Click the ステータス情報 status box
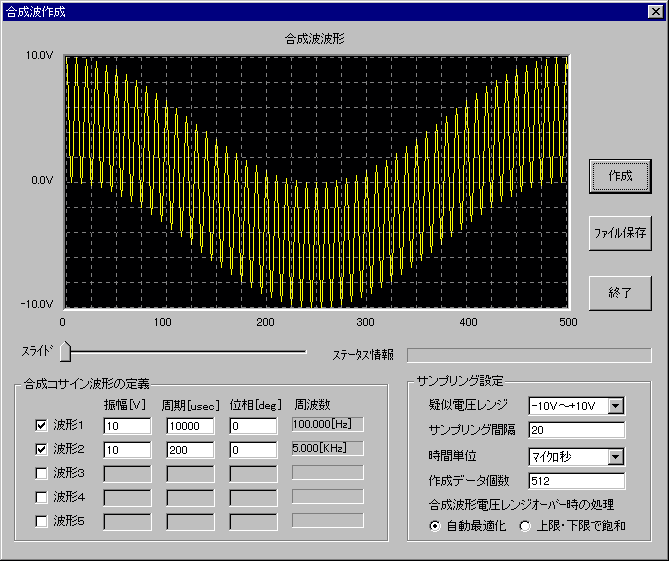Screen dimensions: 669x561 point(529,355)
